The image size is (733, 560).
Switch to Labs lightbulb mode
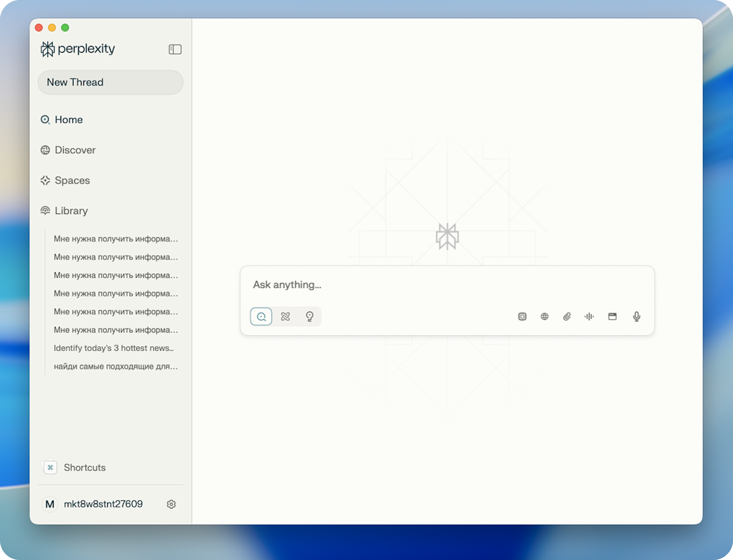pyautogui.click(x=310, y=316)
